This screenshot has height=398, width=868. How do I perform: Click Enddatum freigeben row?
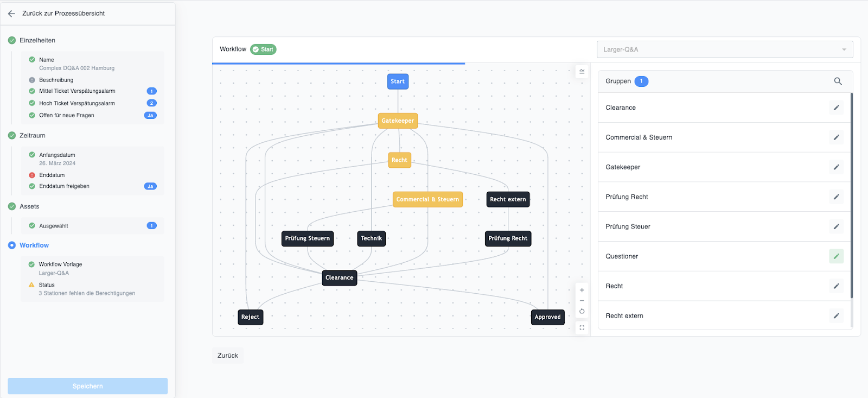(x=92, y=186)
